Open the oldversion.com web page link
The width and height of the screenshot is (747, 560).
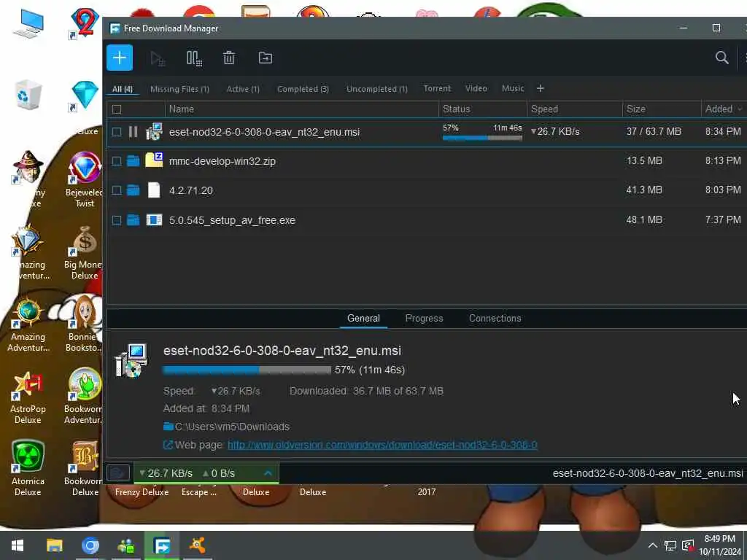coord(382,445)
